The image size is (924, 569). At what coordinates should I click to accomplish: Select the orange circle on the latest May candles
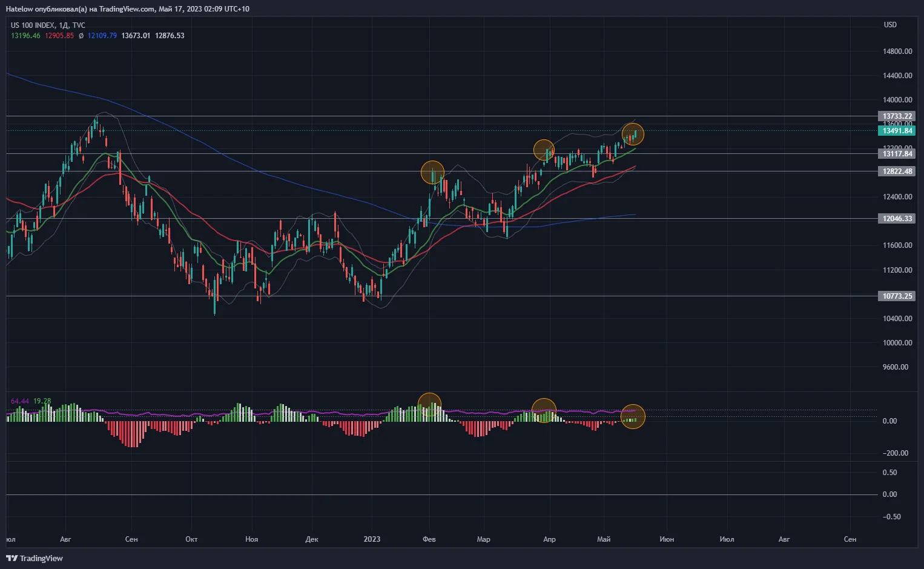coord(633,134)
